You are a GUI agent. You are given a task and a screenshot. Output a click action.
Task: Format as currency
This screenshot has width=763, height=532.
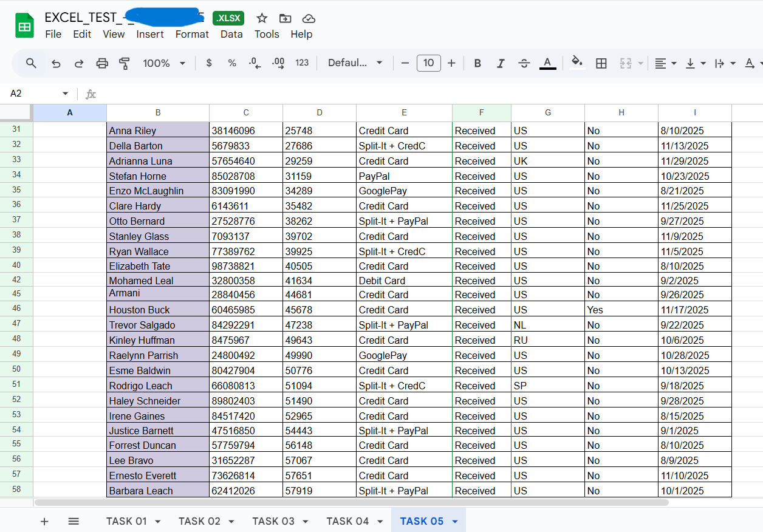(x=209, y=63)
